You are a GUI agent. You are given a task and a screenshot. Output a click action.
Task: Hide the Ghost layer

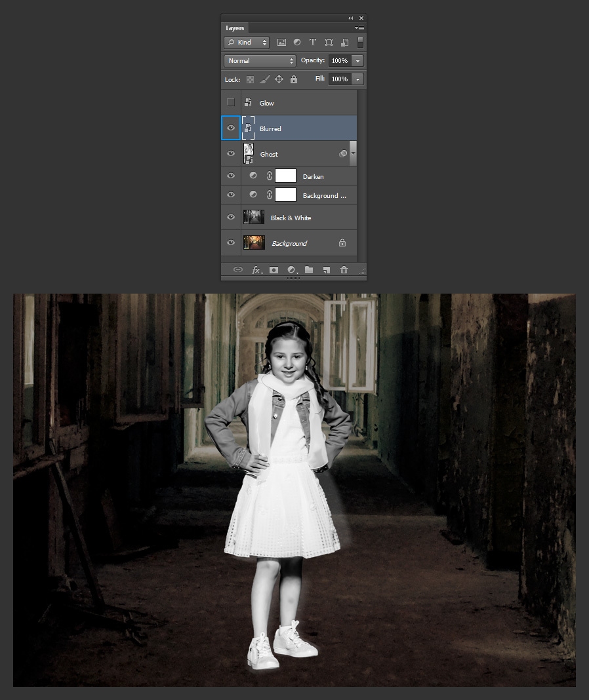pos(231,153)
